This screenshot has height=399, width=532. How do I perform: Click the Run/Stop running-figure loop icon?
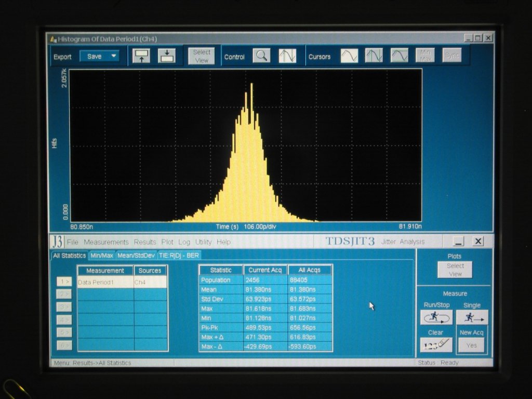pos(436,317)
